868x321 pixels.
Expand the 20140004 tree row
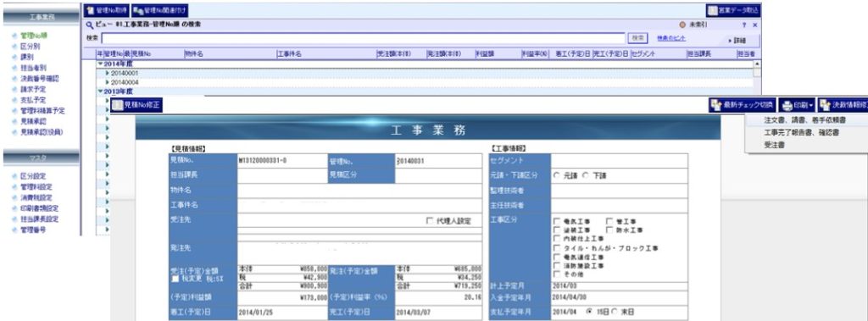point(108,82)
